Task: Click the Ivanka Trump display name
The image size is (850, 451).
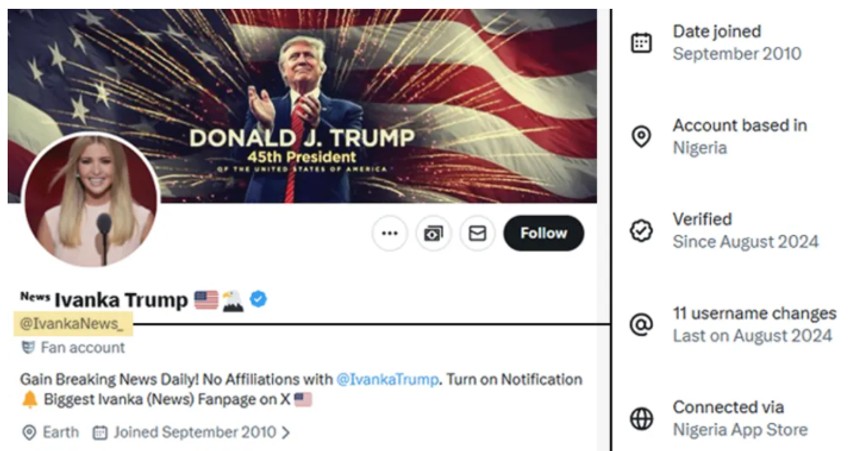Action: click(x=120, y=300)
